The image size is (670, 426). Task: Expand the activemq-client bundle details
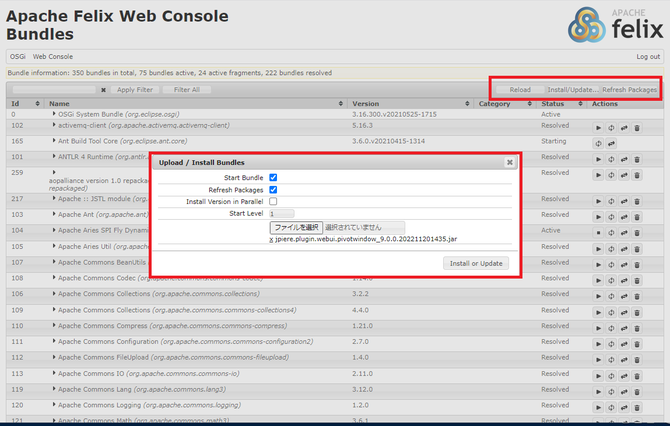54,125
